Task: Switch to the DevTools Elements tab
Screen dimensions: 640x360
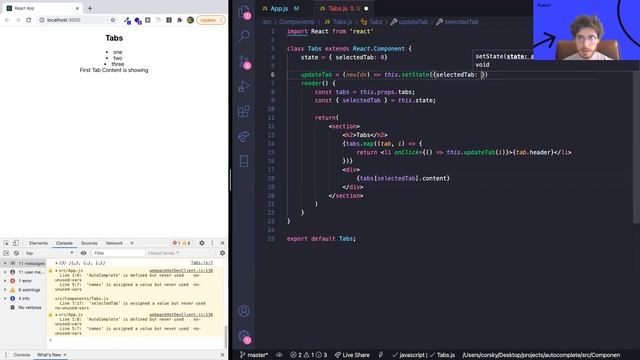Action: pos(38,243)
